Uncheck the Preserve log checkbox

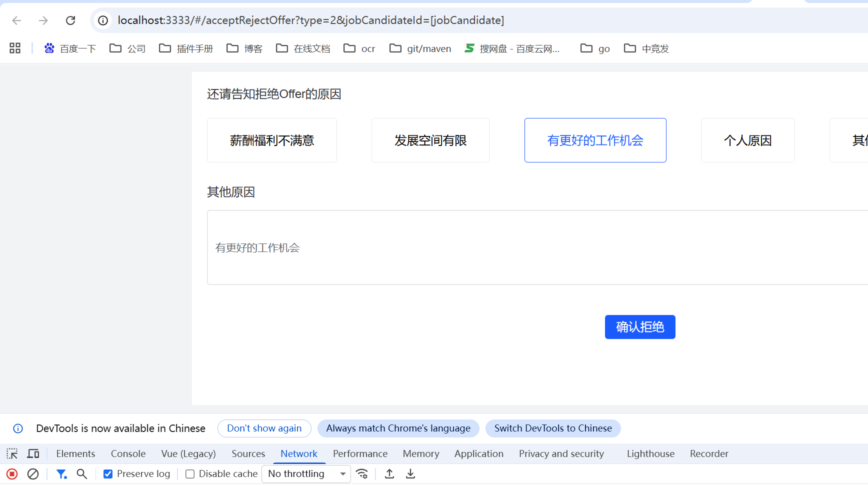click(x=108, y=474)
